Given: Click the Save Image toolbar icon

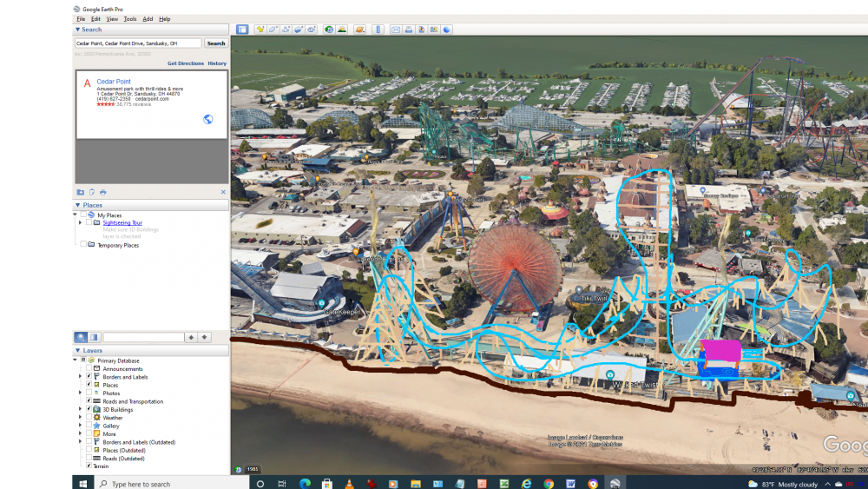Looking at the screenshot, I should click(421, 30).
